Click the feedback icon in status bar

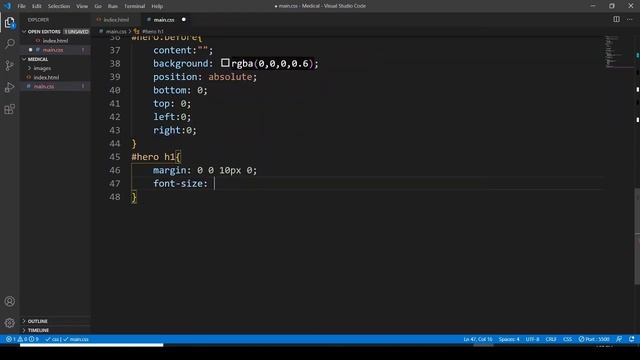[x=619, y=339]
